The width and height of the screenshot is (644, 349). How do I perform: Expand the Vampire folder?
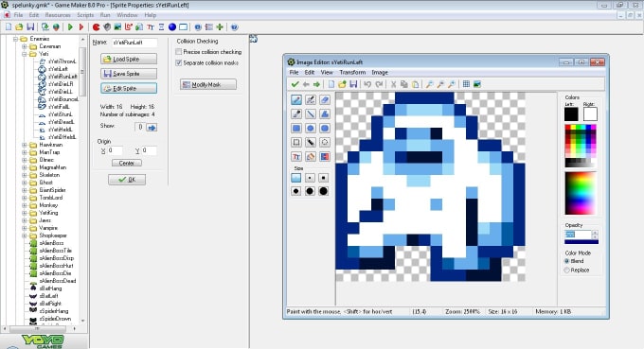(25, 228)
